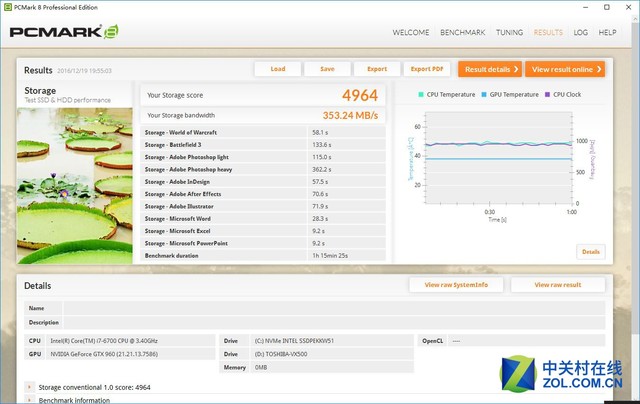Click the results timestamp 2016/12/19
The width and height of the screenshot is (640, 404).
click(84, 71)
